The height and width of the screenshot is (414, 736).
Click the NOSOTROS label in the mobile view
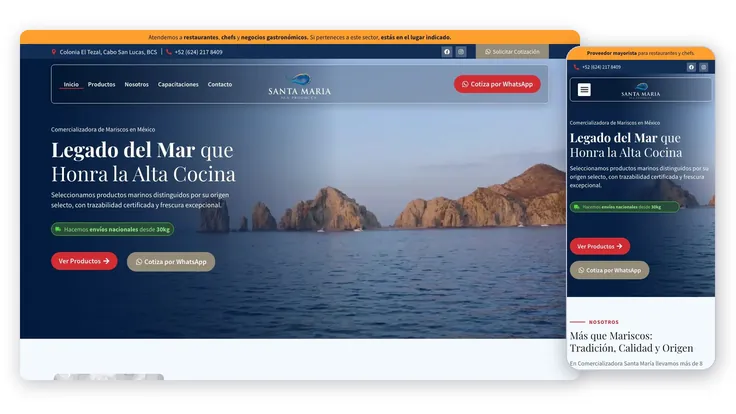point(604,322)
